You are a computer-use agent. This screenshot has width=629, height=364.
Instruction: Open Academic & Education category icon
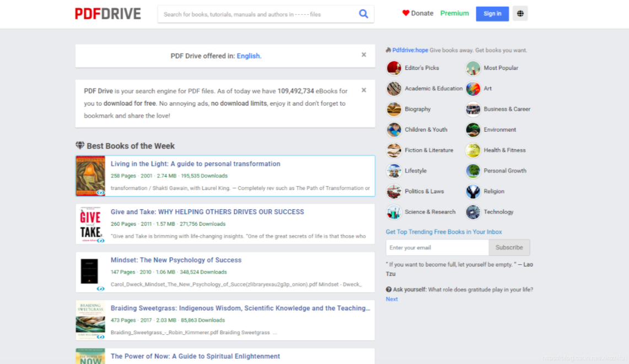point(394,89)
